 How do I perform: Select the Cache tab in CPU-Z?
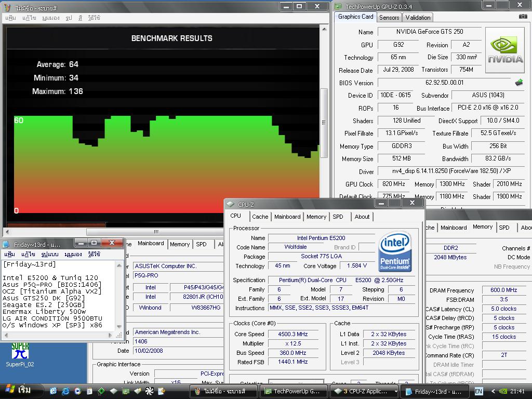[260, 217]
